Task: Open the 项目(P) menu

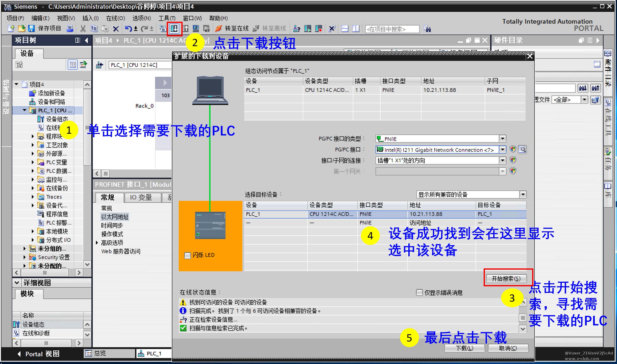Action: [15, 18]
